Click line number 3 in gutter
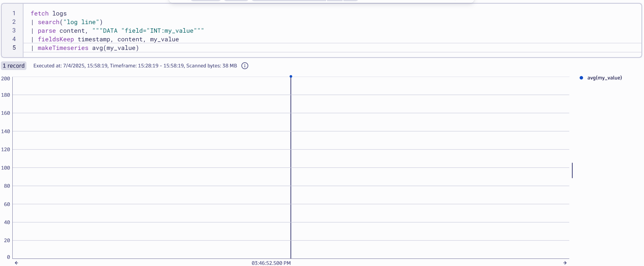Screen dimensions: 644x266 (14, 30)
